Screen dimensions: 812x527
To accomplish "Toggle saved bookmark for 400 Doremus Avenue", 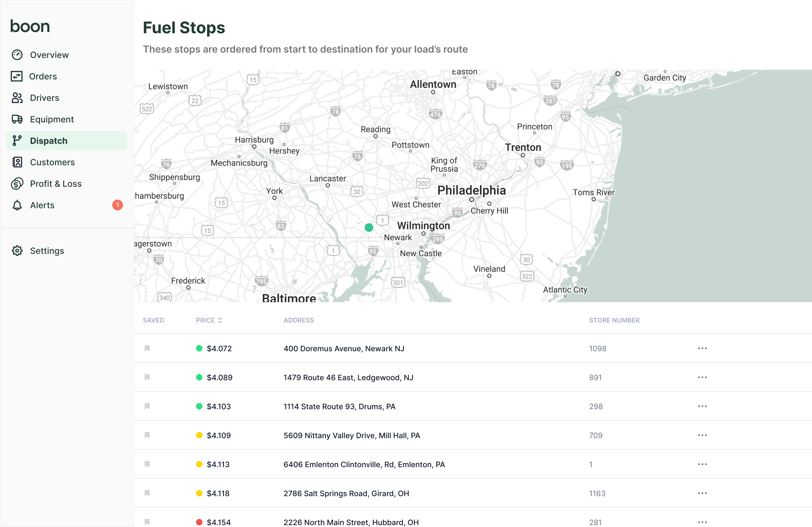I will point(147,348).
